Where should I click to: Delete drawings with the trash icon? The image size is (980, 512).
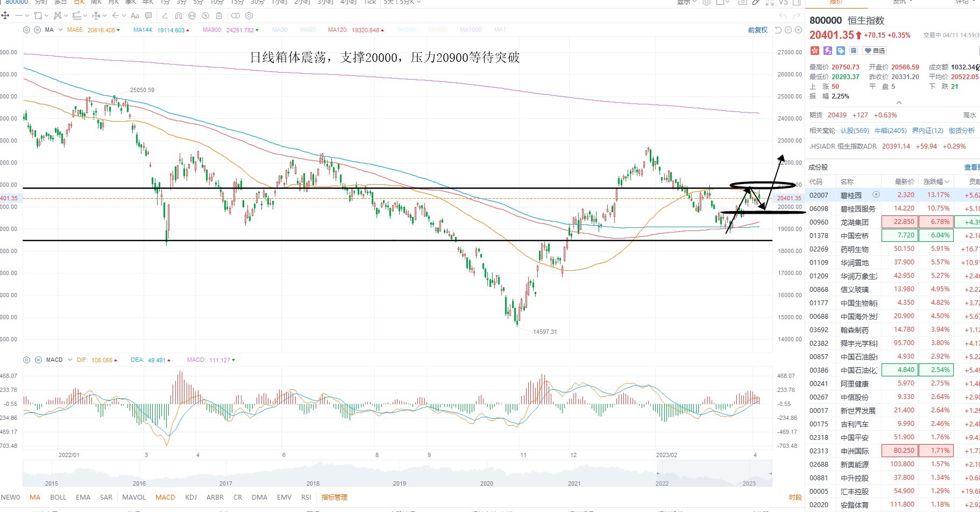219,16
